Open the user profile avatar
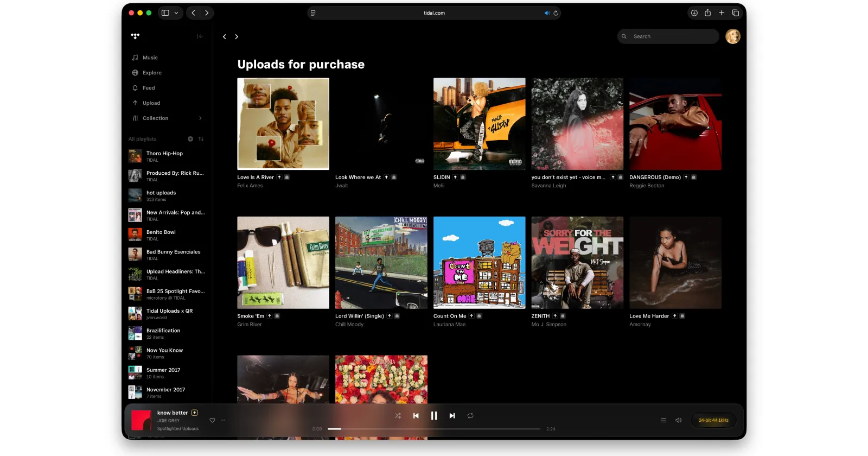This screenshot has width=868, height=456. point(733,36)
